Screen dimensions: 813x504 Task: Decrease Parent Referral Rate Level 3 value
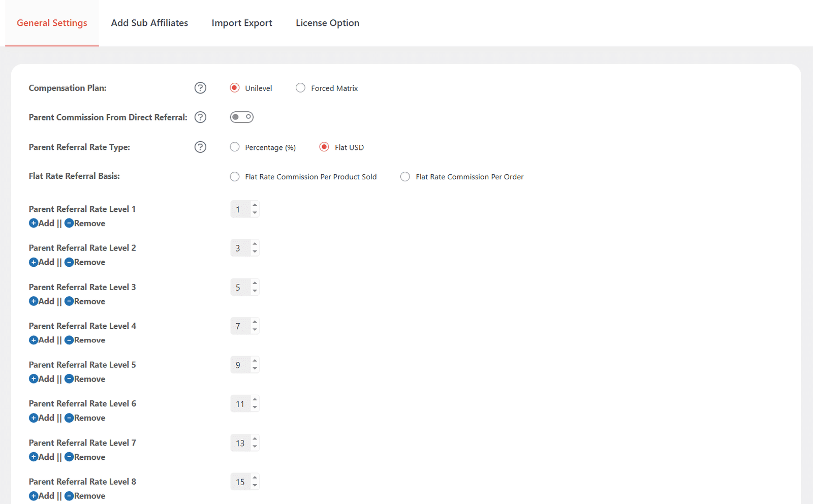255,291
